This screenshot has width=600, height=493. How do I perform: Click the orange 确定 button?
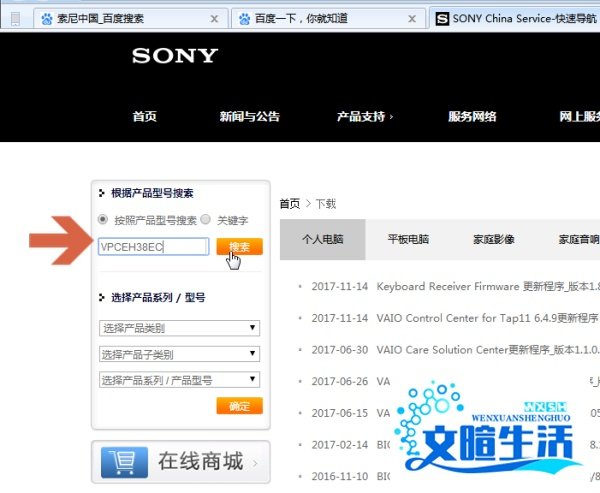tap(240, 406)
